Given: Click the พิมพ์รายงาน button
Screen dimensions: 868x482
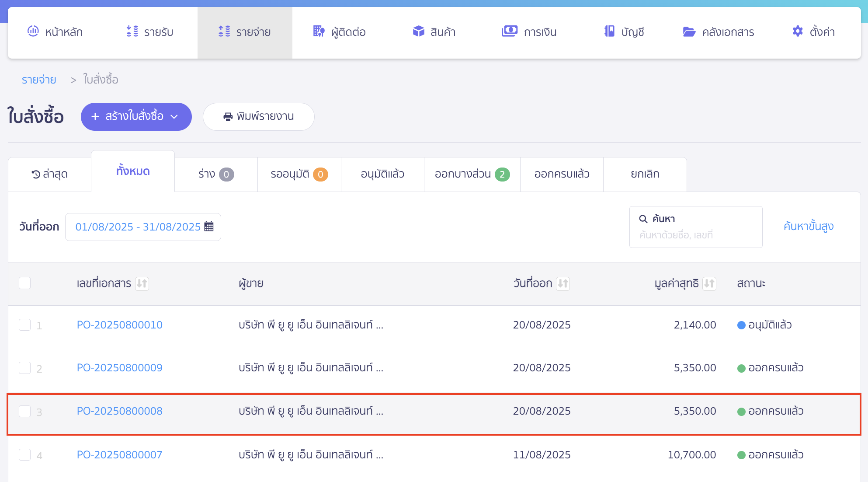Looking at the screenshot, I should [x=258, y=116].
